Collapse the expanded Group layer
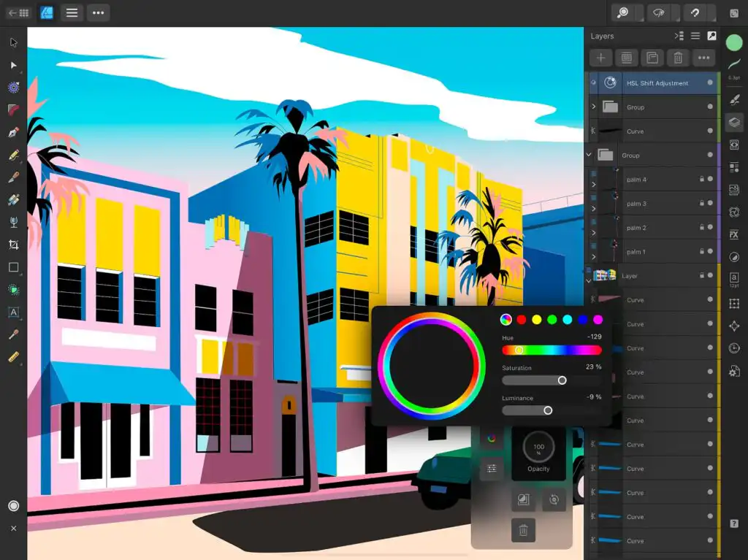 589,156
